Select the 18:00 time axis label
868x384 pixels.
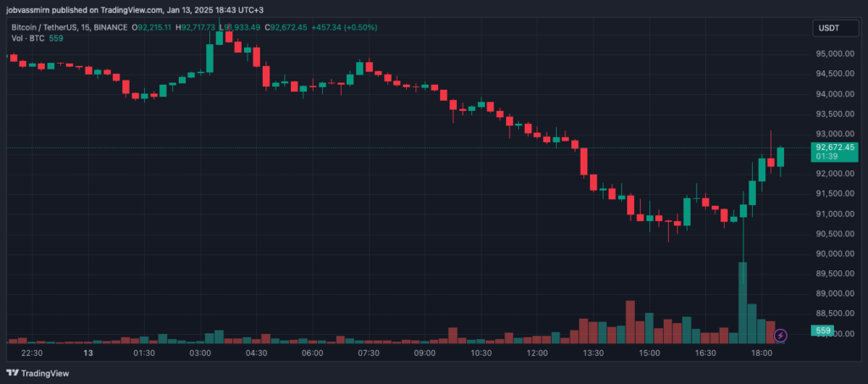point(761,353)
